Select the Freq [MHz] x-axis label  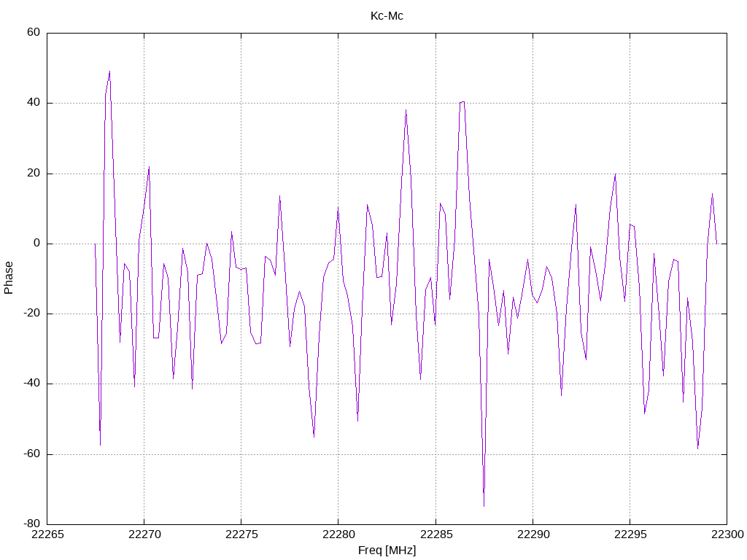tap(387, 551)
